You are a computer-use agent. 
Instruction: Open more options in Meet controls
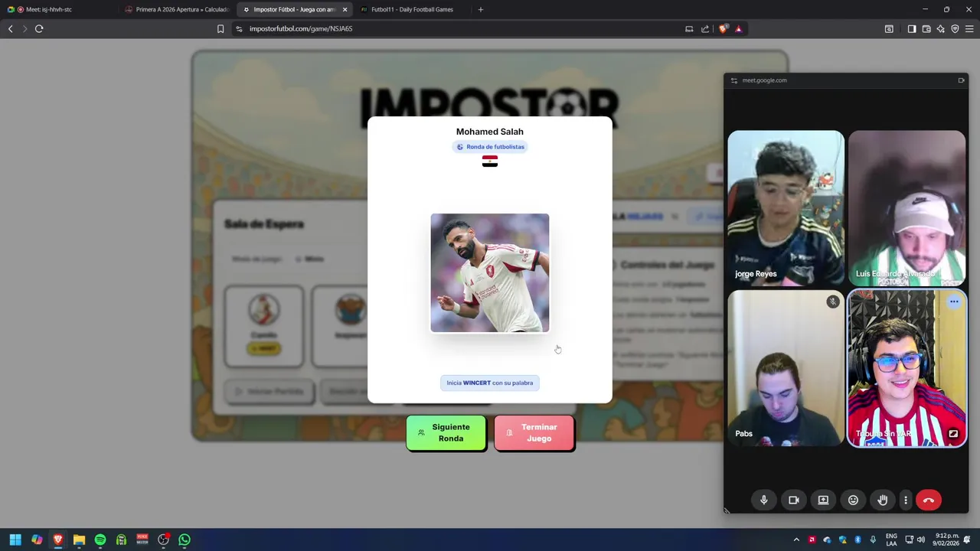coord(906,500)
